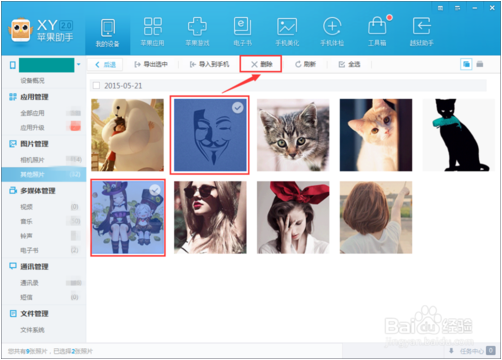Open the window menu dropdown in title bar
Screen dimensions: 502x360
click(457, 8)
